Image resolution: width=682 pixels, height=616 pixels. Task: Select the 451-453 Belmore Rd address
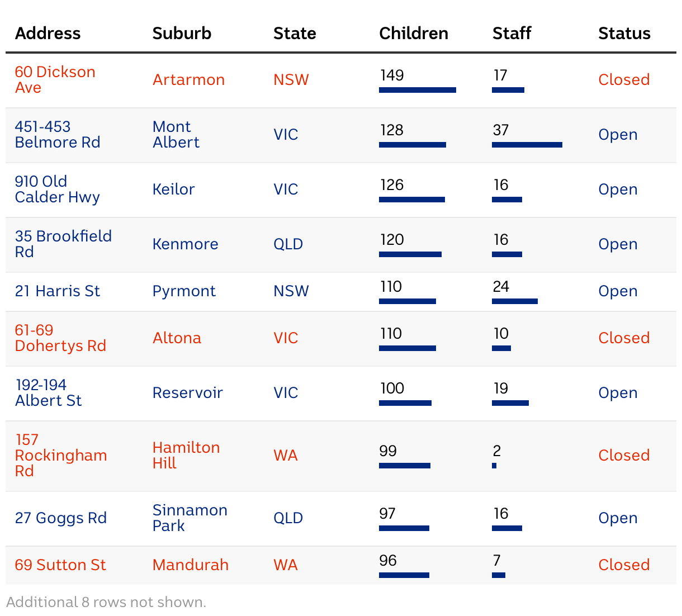pos(58,135)
